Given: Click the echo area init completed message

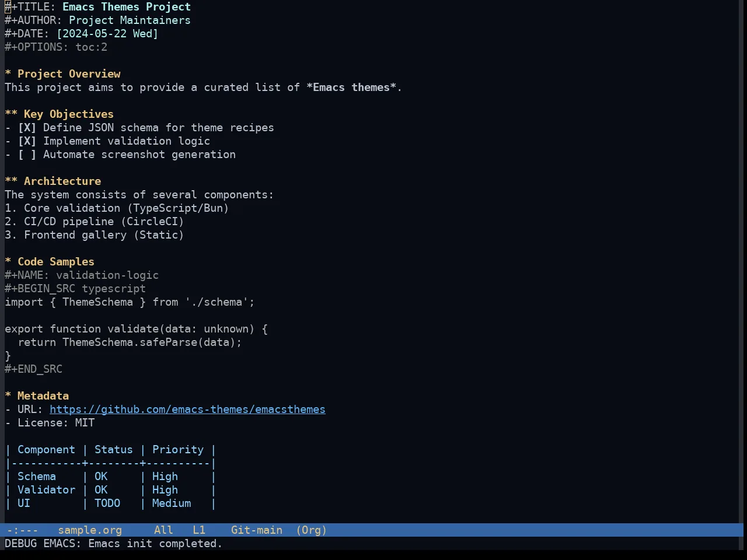Looking at the screenshot, I should [x=114, y=544].
